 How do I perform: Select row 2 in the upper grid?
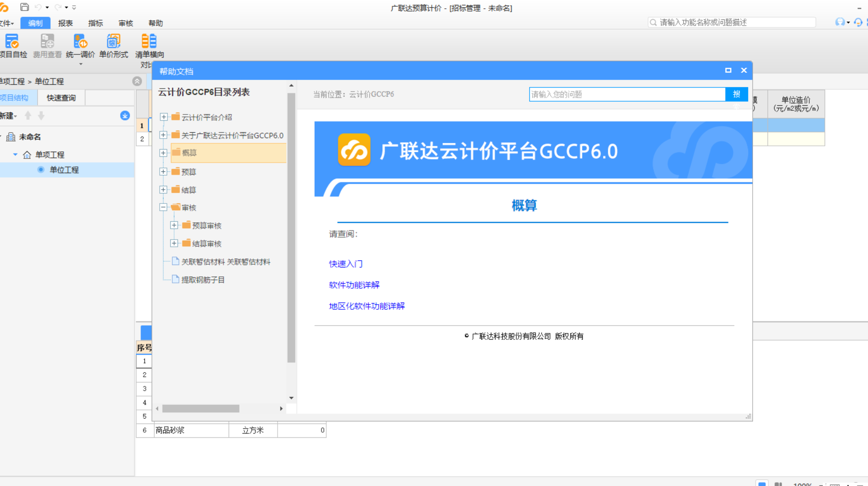pos(142,139)
